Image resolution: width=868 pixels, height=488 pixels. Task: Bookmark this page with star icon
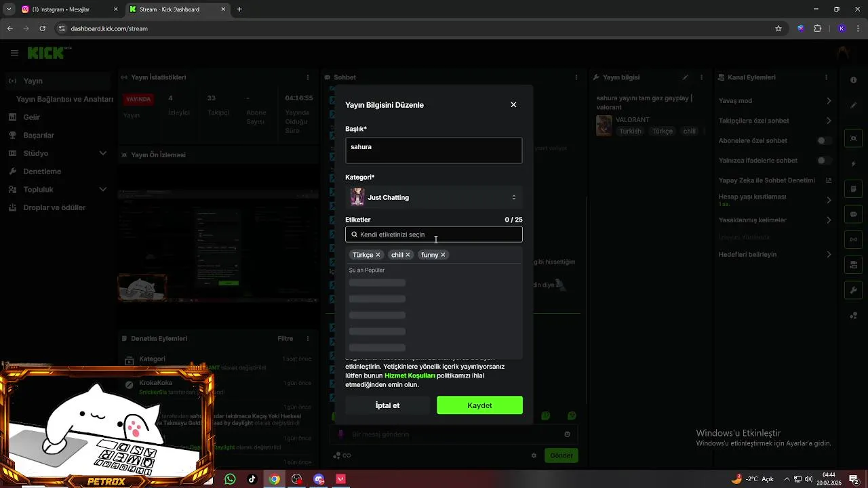(778, 28)
